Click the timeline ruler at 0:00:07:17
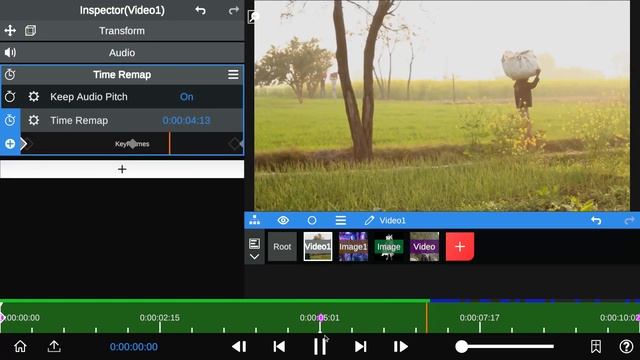Screen dimensions: 640x360 480,318
